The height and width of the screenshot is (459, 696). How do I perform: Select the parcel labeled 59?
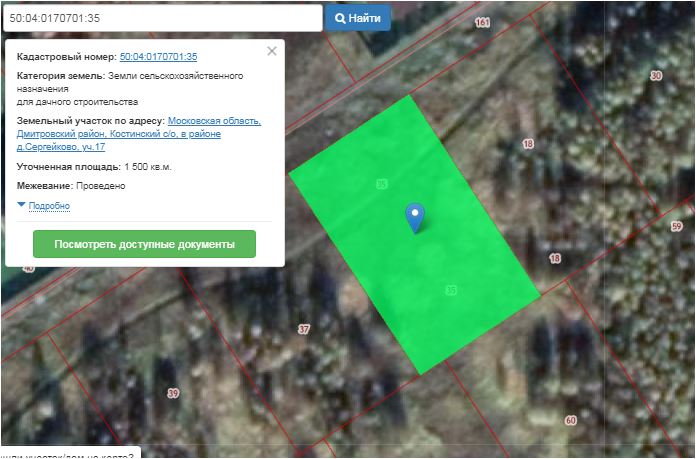[x=677, y=227]
